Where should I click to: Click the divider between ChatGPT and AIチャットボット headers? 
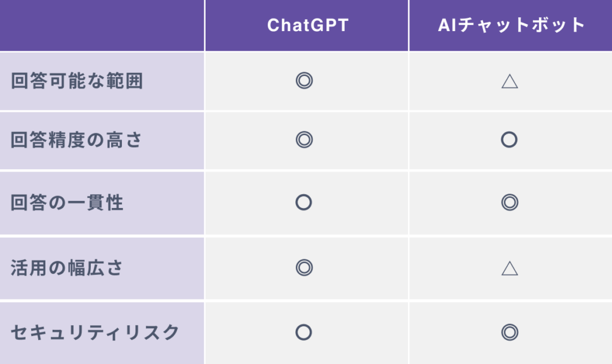pyautogui.click(x=409, y=25)
